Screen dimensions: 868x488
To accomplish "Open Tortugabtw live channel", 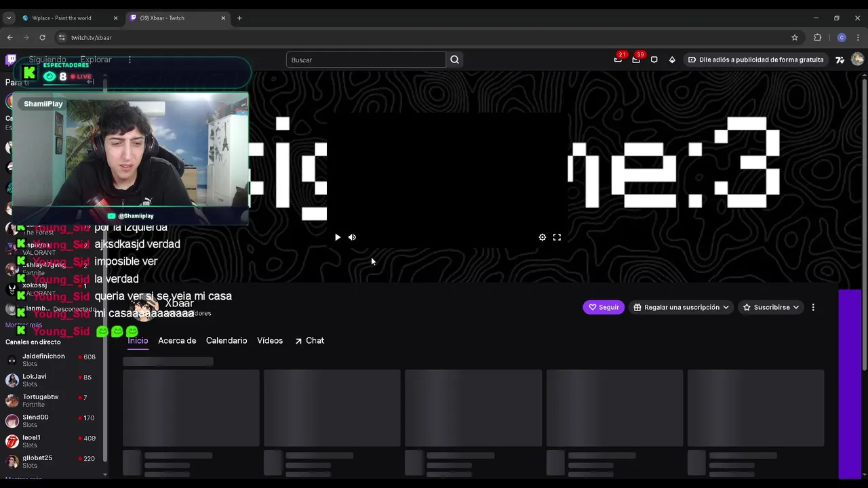I will 53,401.
